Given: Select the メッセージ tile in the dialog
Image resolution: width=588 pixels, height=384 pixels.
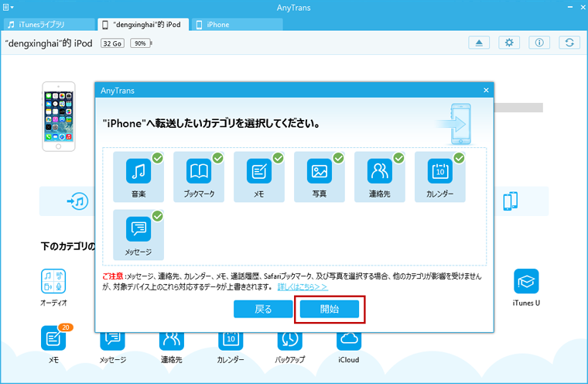Looking at the screenshot, I should click(138, 235).
